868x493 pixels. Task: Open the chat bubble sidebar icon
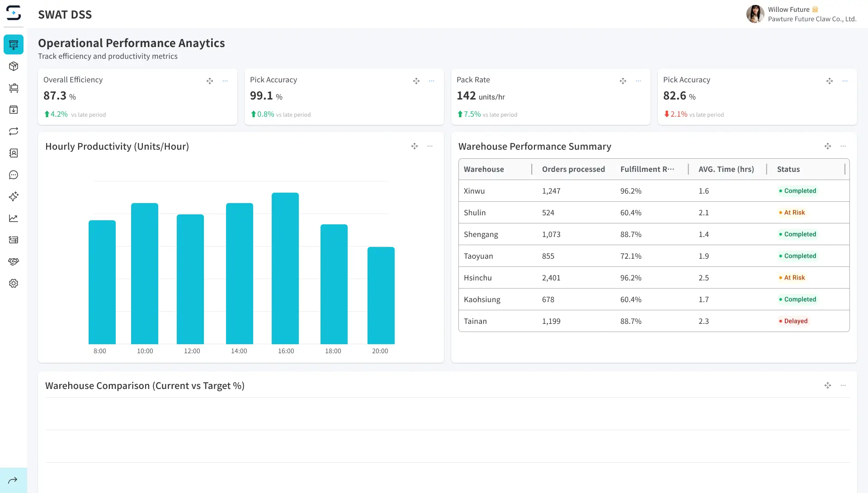tap(14, 175)
